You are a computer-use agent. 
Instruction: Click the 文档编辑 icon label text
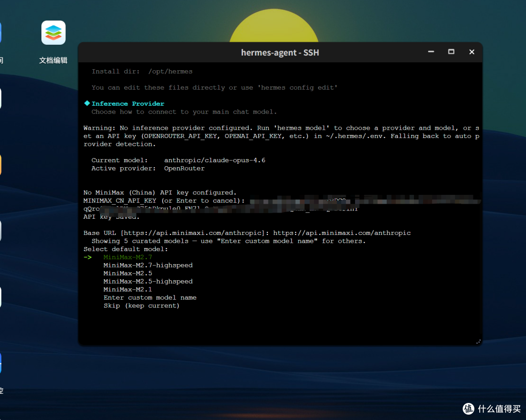click(x=54, y=60)
